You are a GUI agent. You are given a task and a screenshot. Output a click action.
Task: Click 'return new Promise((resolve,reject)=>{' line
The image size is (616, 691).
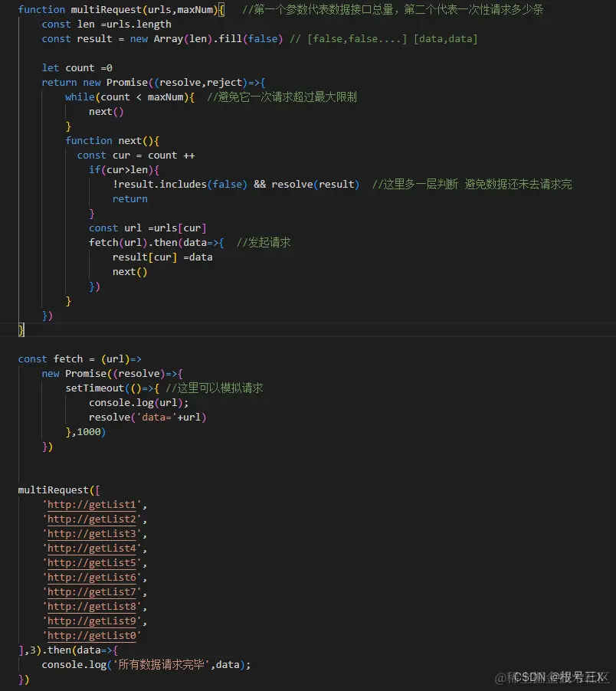tap(153, 83)
